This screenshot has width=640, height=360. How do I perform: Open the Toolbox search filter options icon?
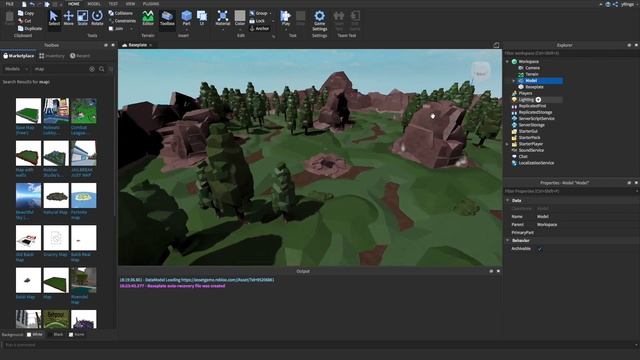[x=111, y=69]
